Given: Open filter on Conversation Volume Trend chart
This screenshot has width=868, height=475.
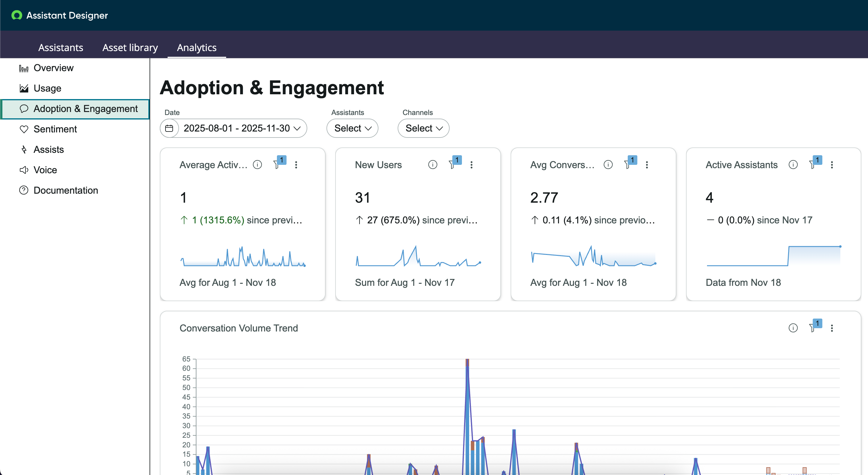Looking at the screenshot, I should [x=815, y=326].
